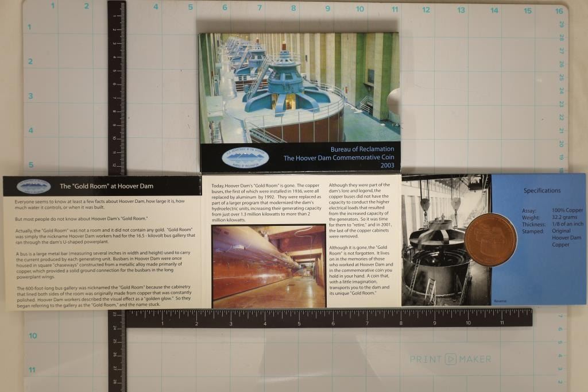Click the Bureau of Reclamation logo on cover
The width and height of the screenshot is (588, 392).
click(245, 157)
